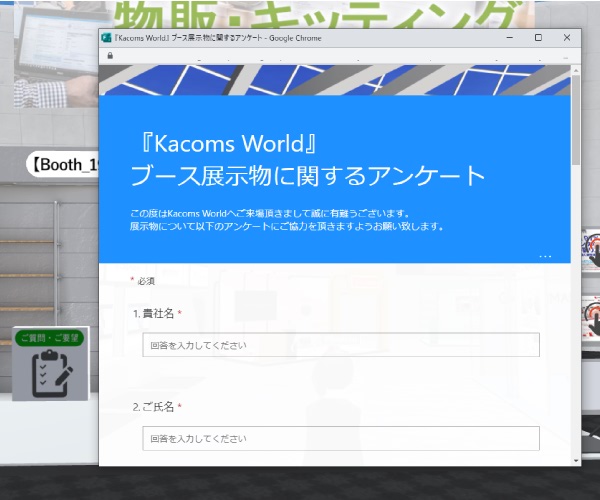Click the green ご質問・ご要望 label
Image resolution: width=600 pixels, height=500 pixels.
point(49,338)
